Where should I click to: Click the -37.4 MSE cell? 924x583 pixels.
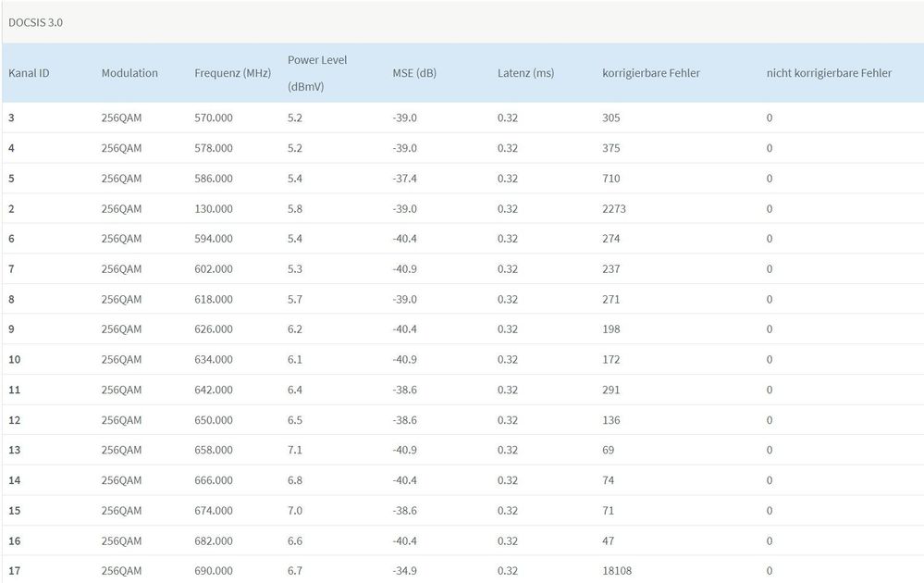click(x=404, y=179)
